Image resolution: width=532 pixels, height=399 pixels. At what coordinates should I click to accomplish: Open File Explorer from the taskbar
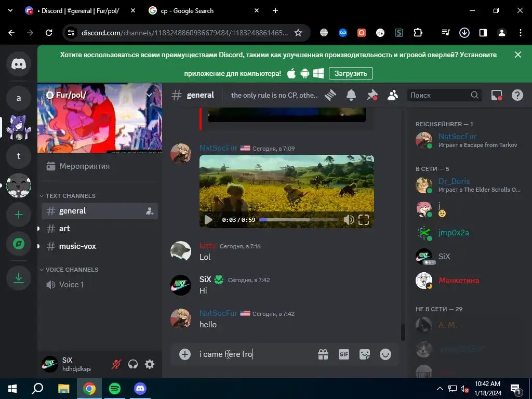63,389
